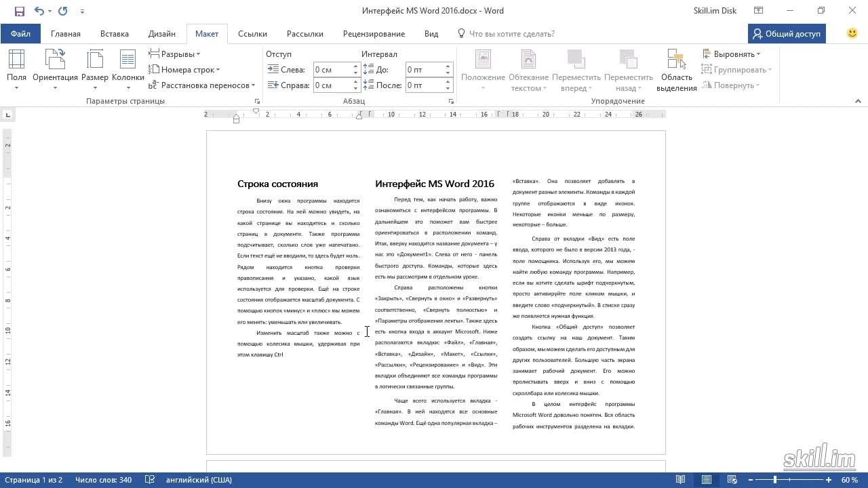Switch to Read Mode view
Screen dimensions: 868x488
(x=681, y=480)
